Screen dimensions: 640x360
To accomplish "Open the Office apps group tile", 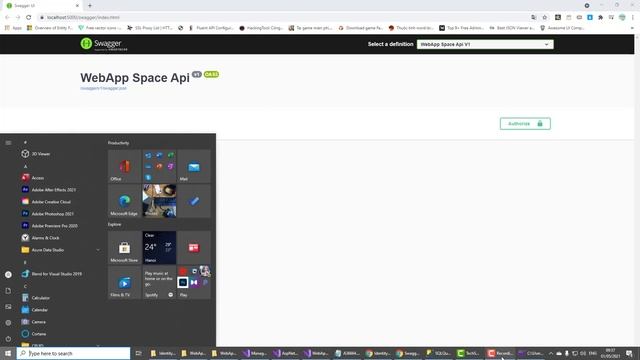I will click(159, 166).
